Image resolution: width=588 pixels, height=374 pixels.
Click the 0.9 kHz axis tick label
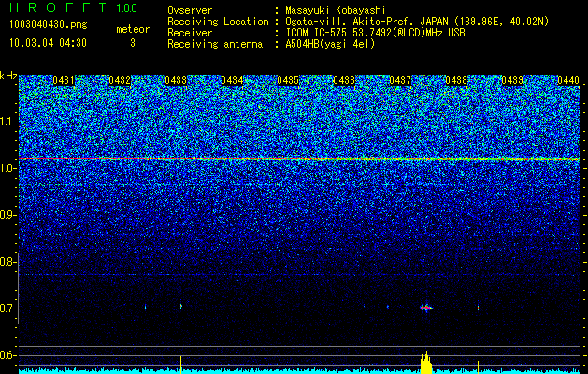(x=7, y=215)
